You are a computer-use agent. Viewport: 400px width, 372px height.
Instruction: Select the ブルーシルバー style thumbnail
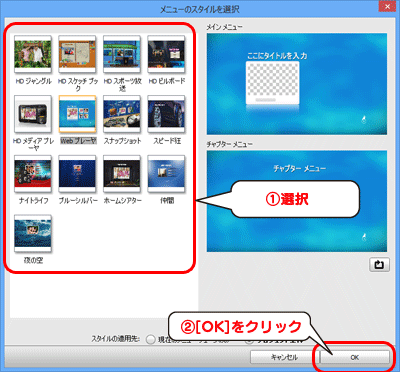77,174
